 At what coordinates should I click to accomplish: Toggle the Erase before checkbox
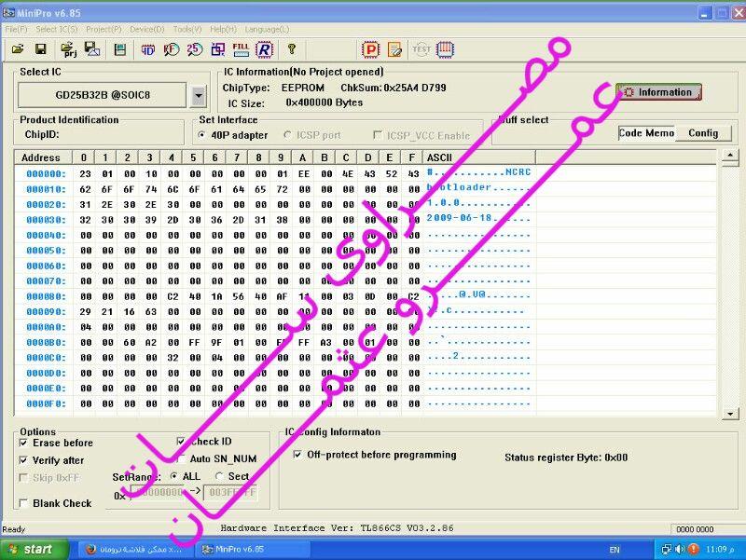pyautogui.click(x=23, y=443)
